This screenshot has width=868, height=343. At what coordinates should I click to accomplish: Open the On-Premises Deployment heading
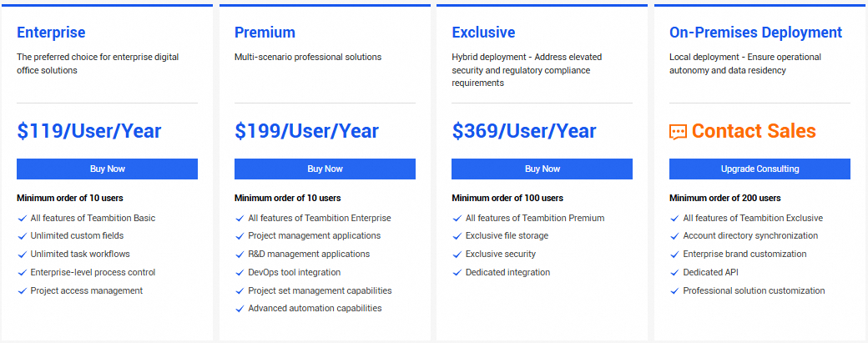pyautogui.click(x=755, y=33)
